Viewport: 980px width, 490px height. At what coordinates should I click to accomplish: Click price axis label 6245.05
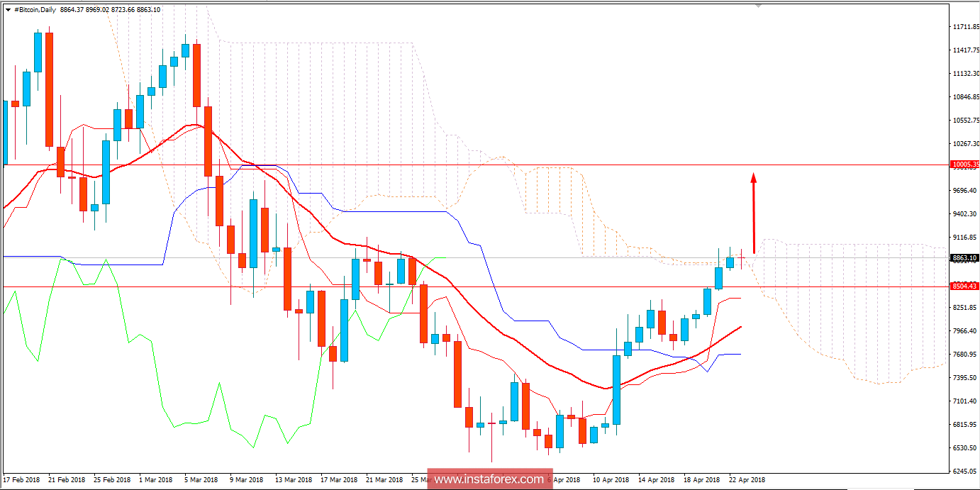pyautogui.click(x=967, y=472)
